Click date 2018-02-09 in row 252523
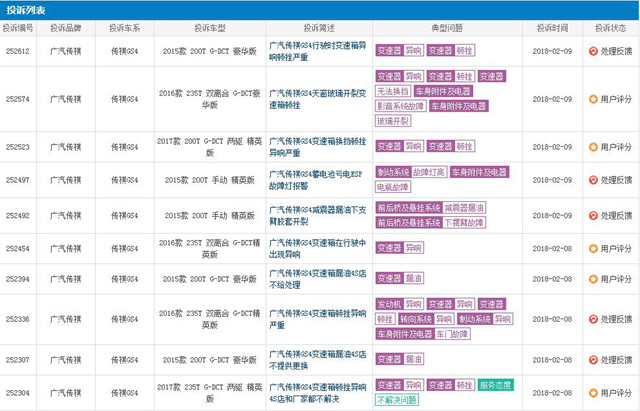This screenshot has height=411, width=640. pyautogui.click(x=552, y=147)
